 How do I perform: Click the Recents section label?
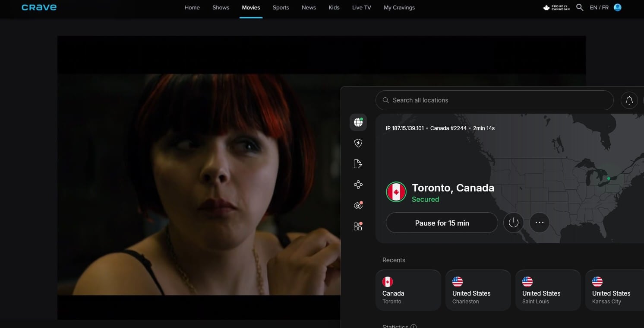(x=394, y=260)
